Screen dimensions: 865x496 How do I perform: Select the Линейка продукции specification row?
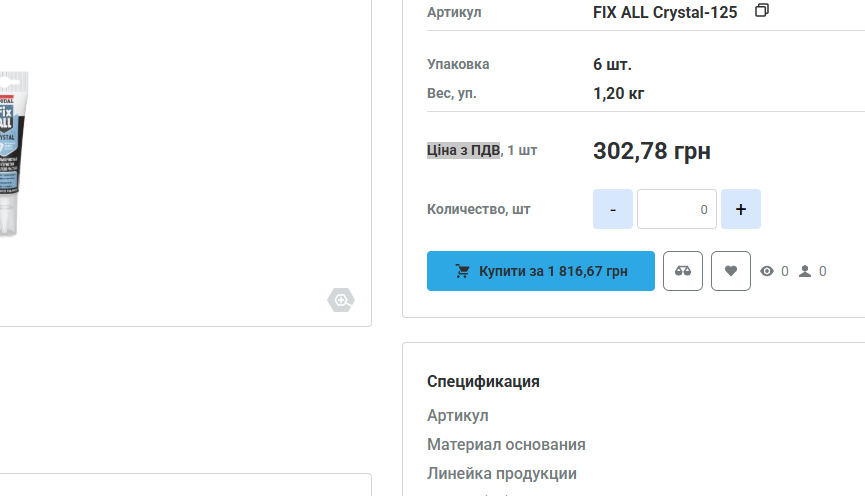[x=502, y=473]
